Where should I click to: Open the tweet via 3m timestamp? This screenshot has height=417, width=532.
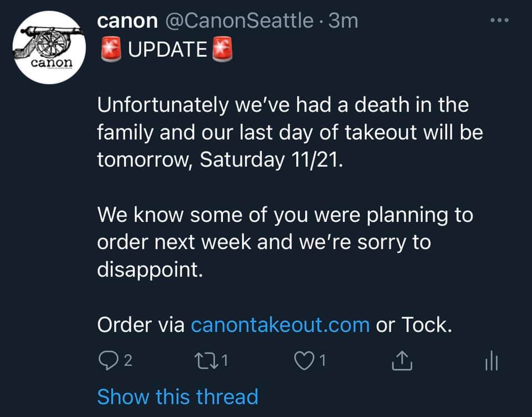coord(343,21)
